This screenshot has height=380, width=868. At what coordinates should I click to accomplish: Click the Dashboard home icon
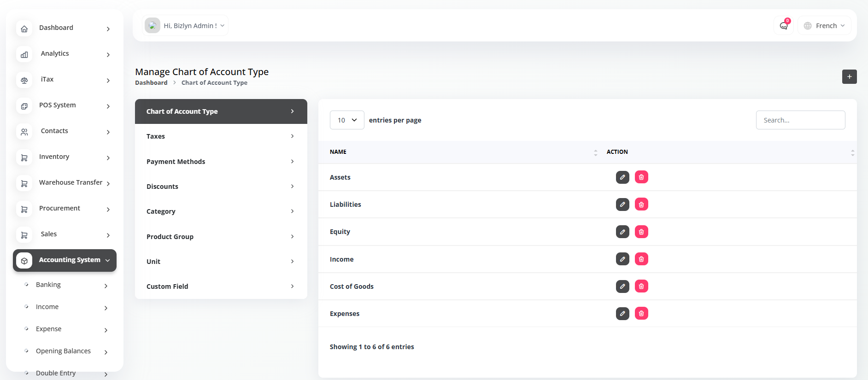[x=24, y=29]
